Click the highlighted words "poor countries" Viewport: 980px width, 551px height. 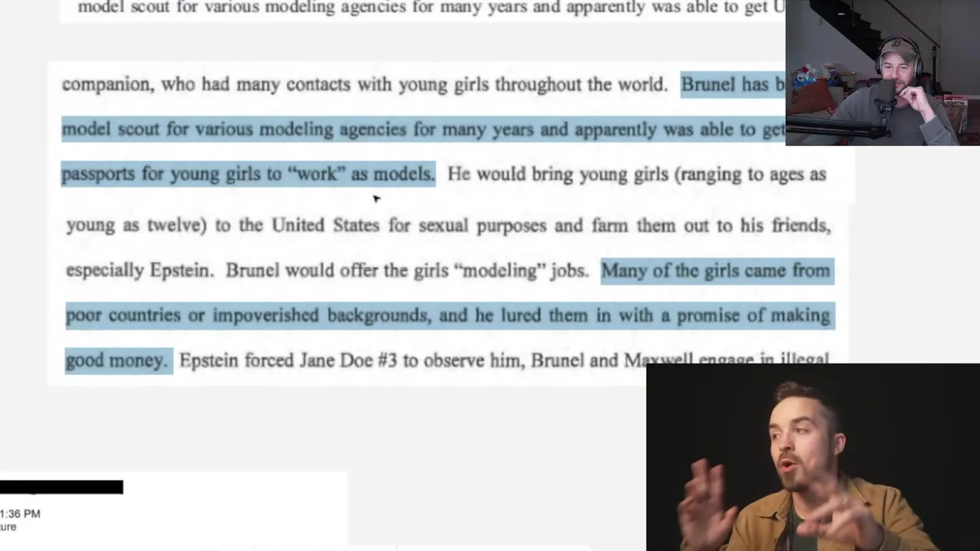click(124, 315)
